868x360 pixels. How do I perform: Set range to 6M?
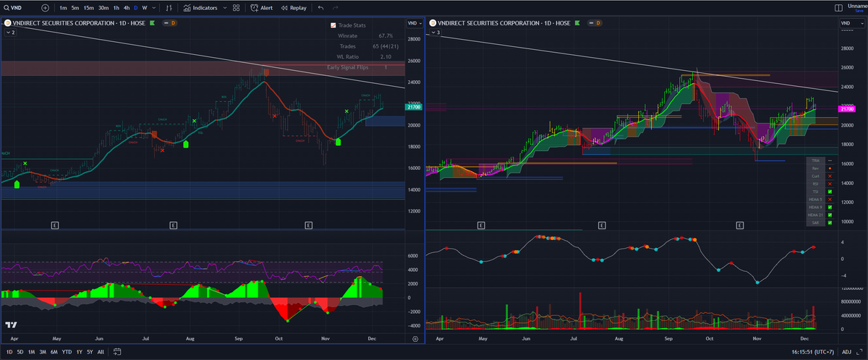pyautogui.click(x=54, y=351)
